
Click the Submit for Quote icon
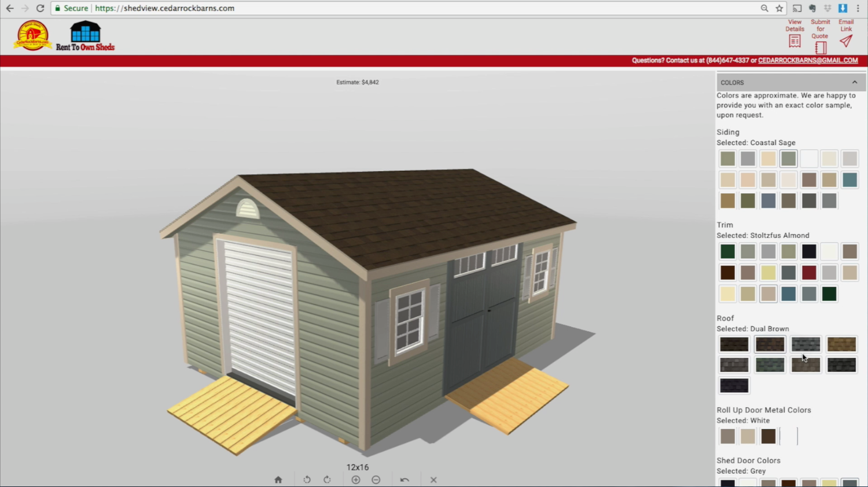[x=820, y=47]
